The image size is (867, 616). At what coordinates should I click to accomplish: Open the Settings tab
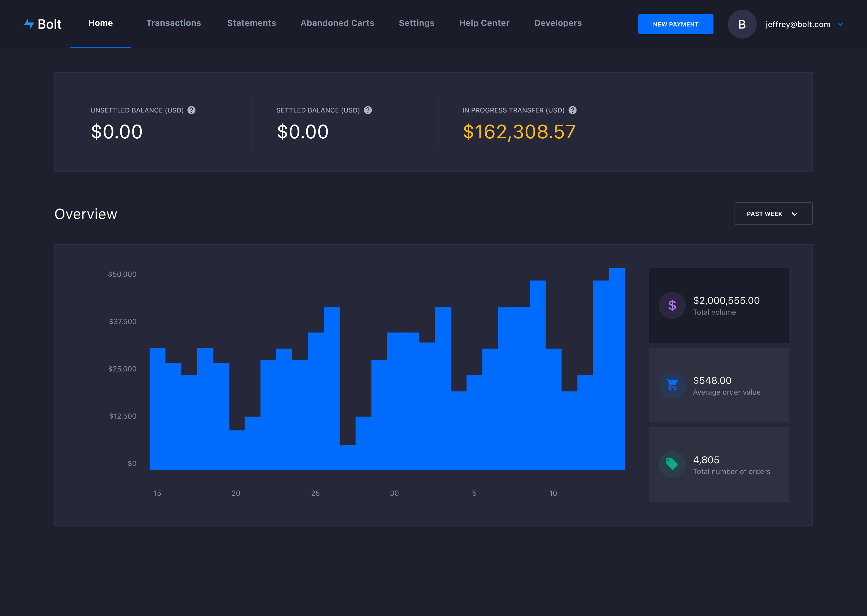click(x=416, y=23)
